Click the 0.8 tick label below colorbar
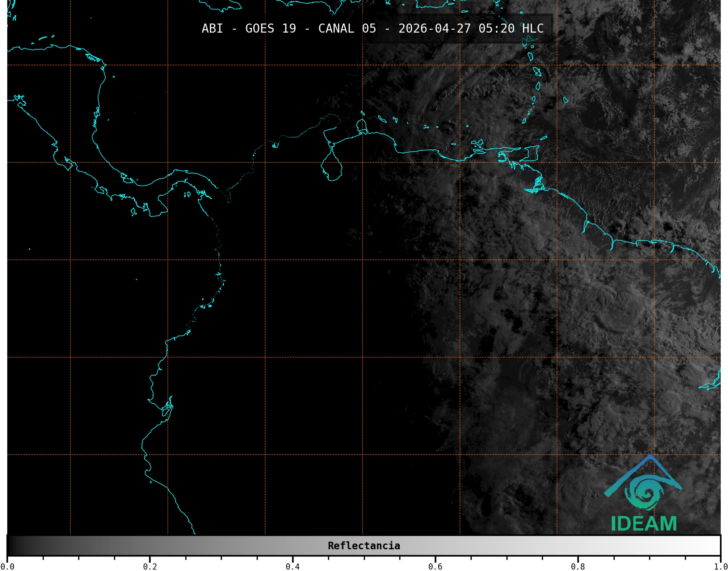The width and height of the screenshot is (728, 571). point(578,566)
